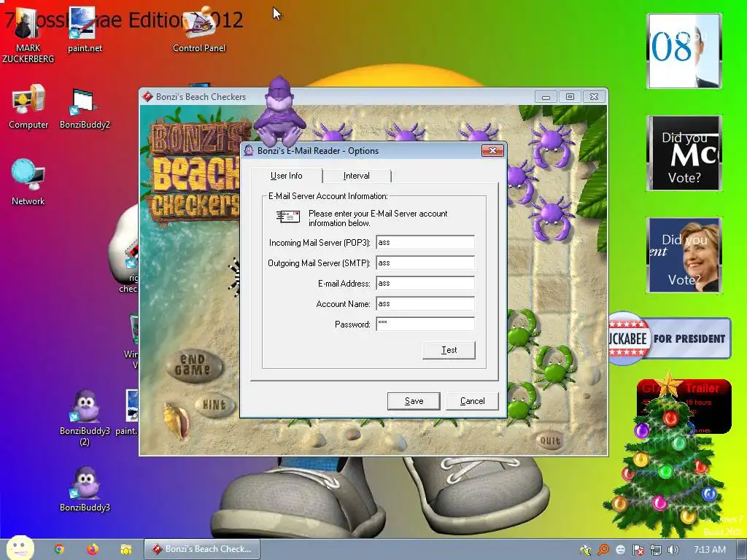Open the BonziBuddy2 desktop shortcut
747x560 pixels.
(85, 109)
